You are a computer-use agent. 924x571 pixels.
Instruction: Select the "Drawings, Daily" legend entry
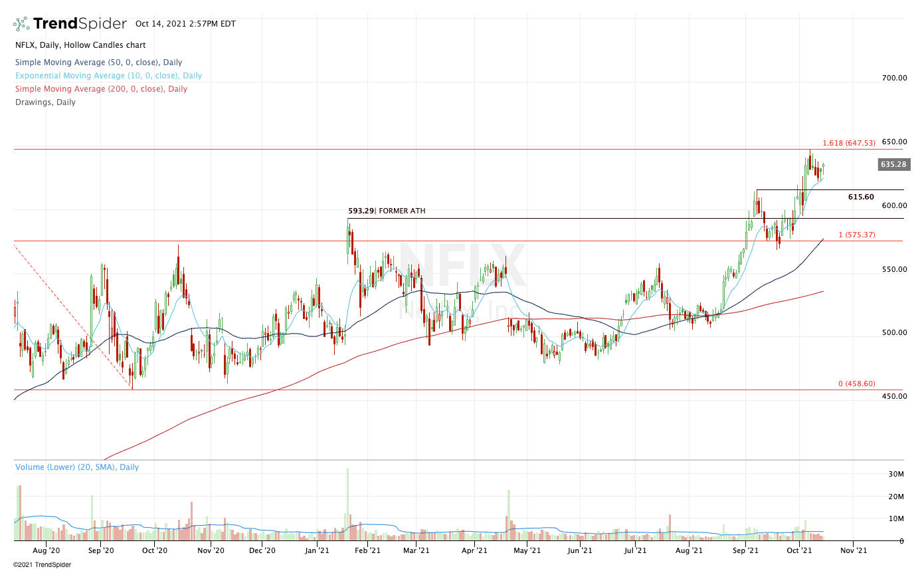click(x=45, y=102)
